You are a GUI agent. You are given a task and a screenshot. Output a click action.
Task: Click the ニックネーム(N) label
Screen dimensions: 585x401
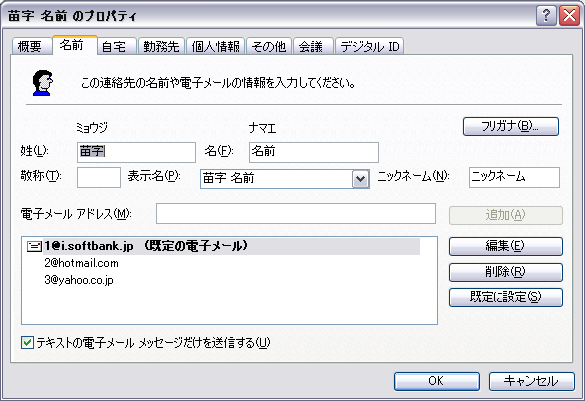click(x=413, y=176)
